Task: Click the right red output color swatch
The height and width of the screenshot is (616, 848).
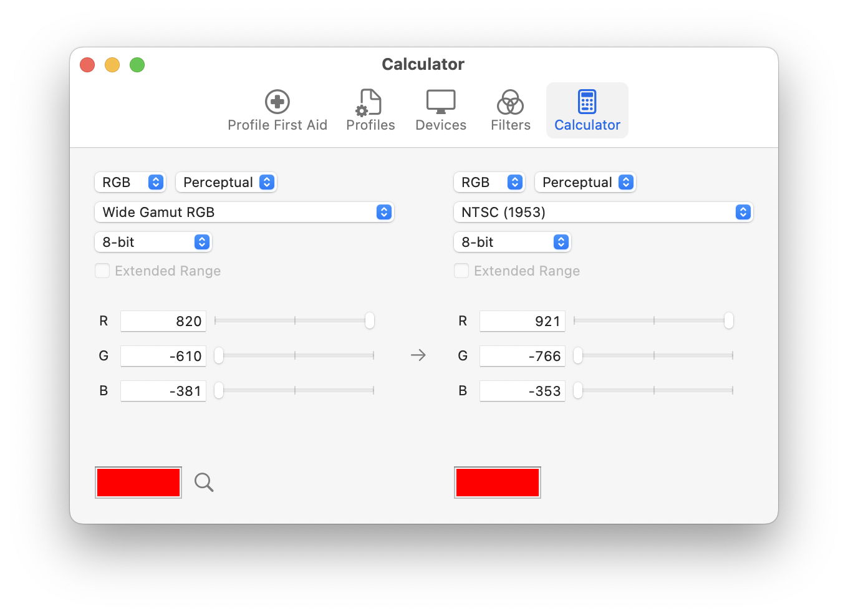Action: (x=498, y=483)
